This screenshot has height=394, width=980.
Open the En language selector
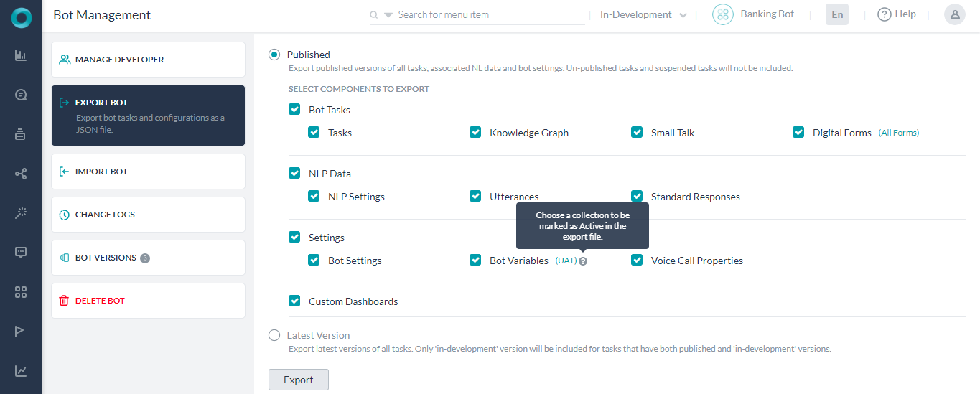click(836, 14)
